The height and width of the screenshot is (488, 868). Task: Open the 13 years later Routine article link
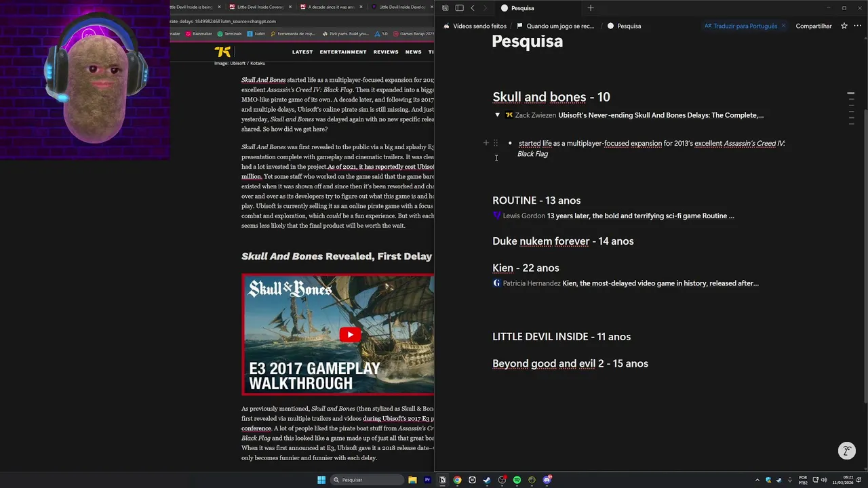[x=640, y=216]
